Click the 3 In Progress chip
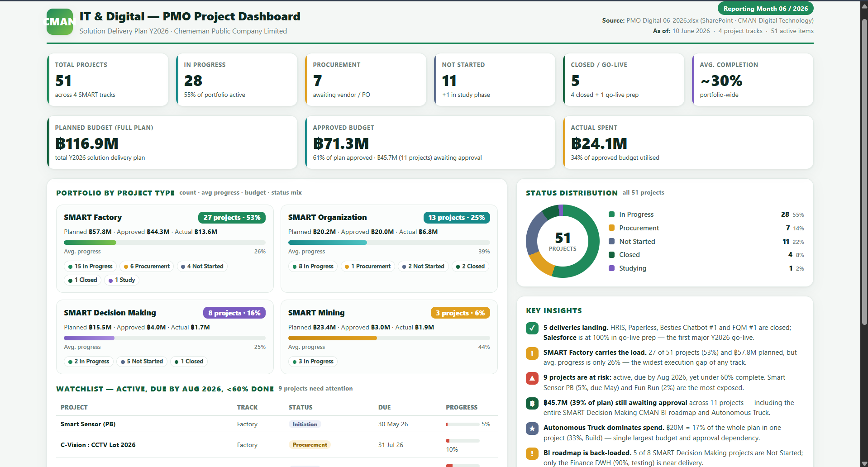The width and height of the screenshot is (868, 467). [313, 362]
